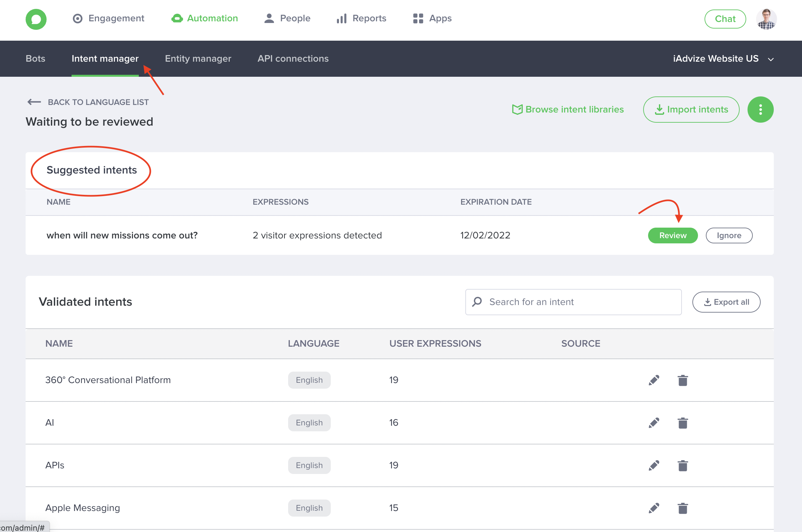Expand the iAdvize Website US project dropdown
This screenshot has width=802, height=532.
coord(724,59)
